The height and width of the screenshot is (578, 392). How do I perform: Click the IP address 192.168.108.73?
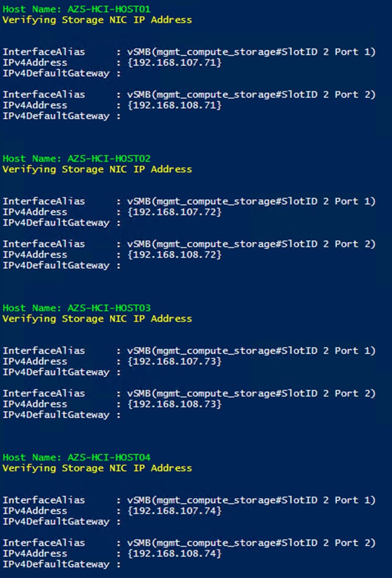tap(175, 404)
